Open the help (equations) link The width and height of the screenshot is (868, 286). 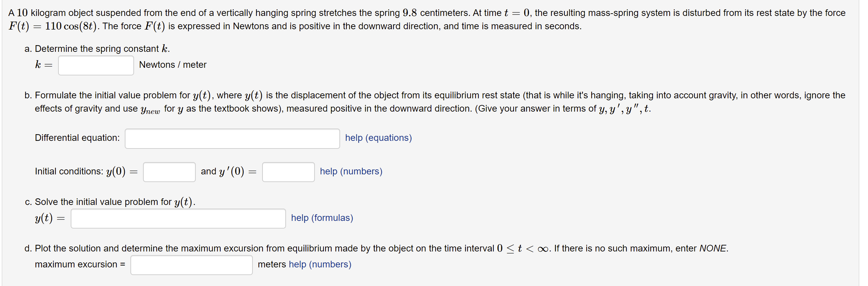pos(378,138)
